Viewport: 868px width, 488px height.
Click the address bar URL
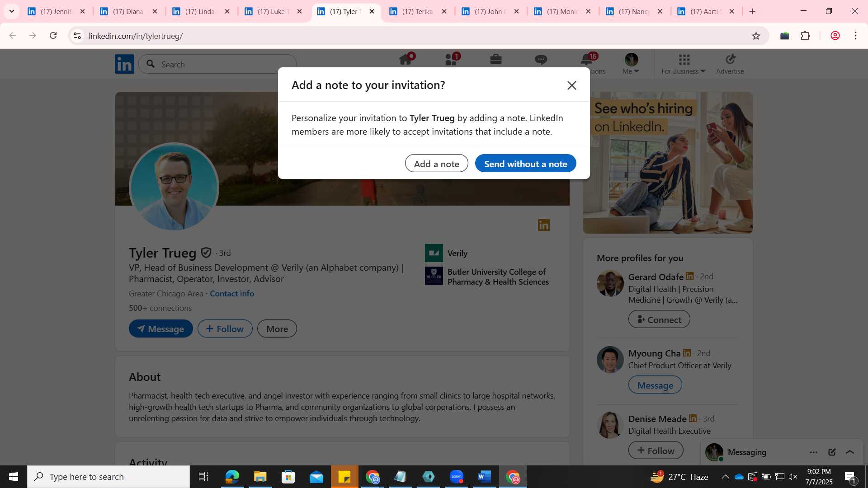click(x=136, y=36)
